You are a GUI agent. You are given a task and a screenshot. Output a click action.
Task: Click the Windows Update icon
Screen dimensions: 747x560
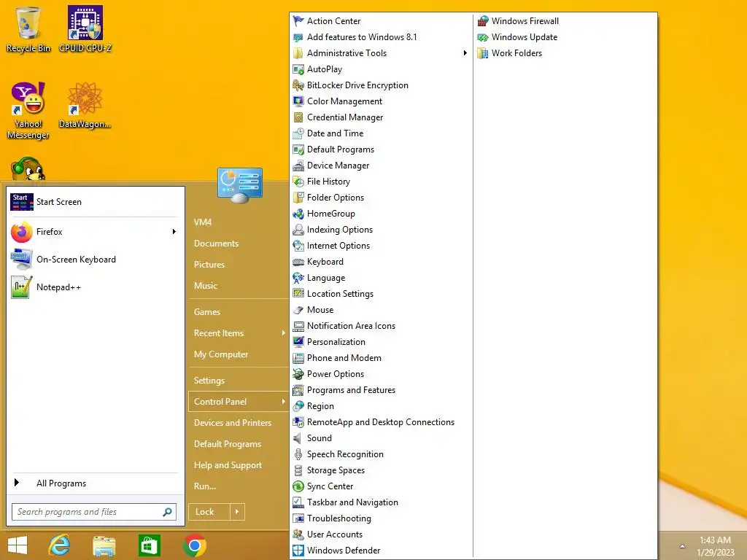(483, 37)
